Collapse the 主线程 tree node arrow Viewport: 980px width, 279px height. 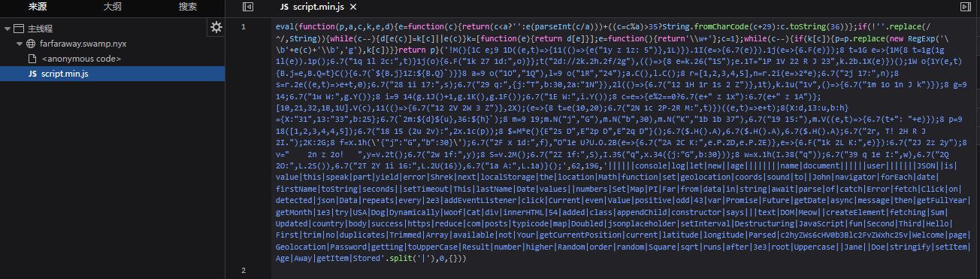coord(7,29)
